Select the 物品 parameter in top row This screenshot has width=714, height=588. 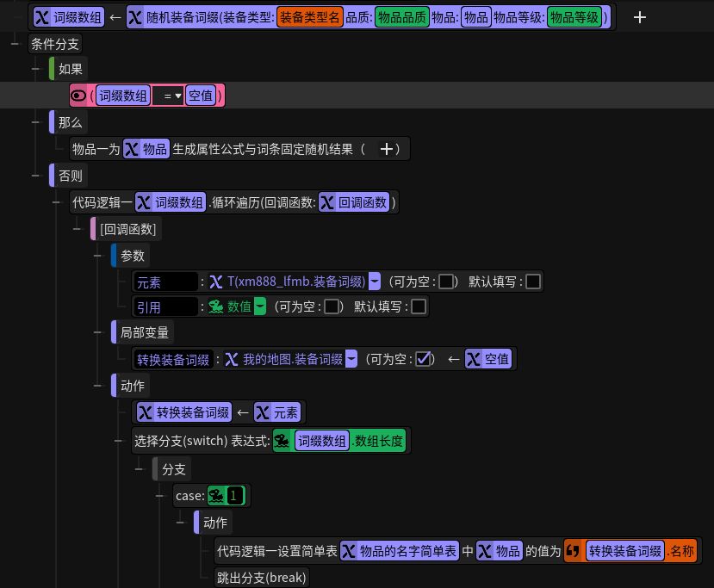tap(475, 17)
